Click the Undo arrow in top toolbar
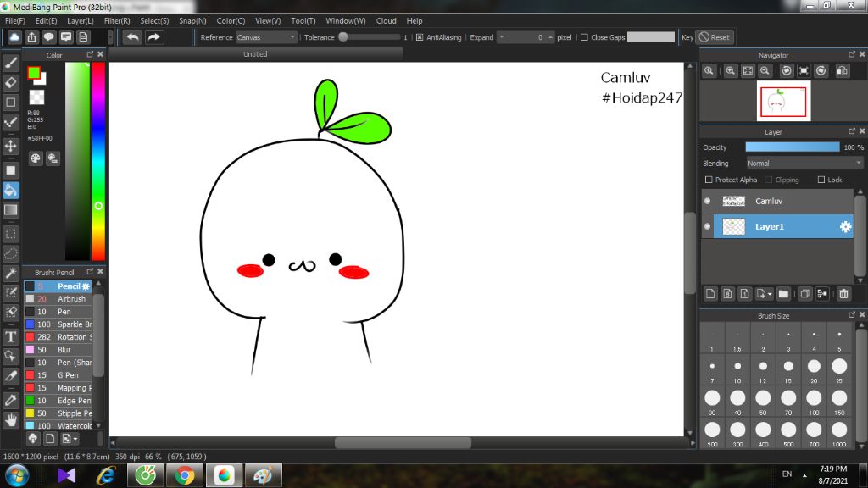Screen dimensions: 868x488 pyautogui.click(x=132, y=37)
